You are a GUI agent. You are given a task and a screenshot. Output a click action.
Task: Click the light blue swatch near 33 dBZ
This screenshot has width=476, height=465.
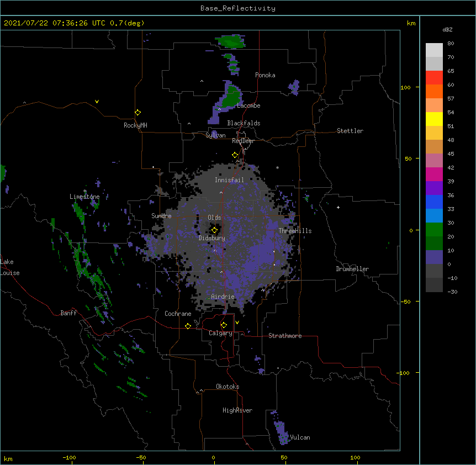pos(434,215)
